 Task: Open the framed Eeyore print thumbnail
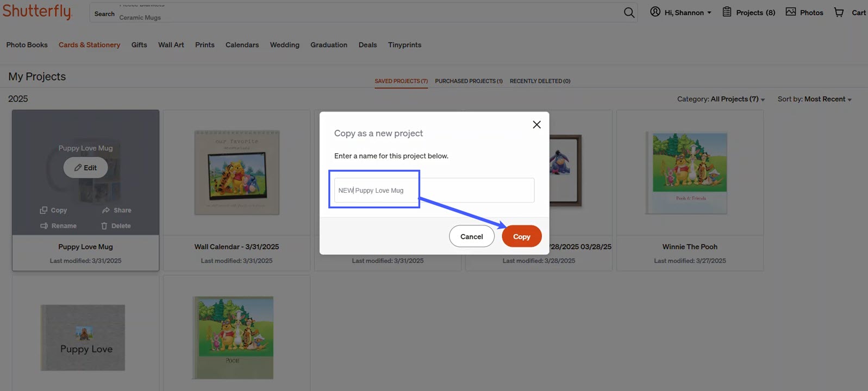pos(566,171)
